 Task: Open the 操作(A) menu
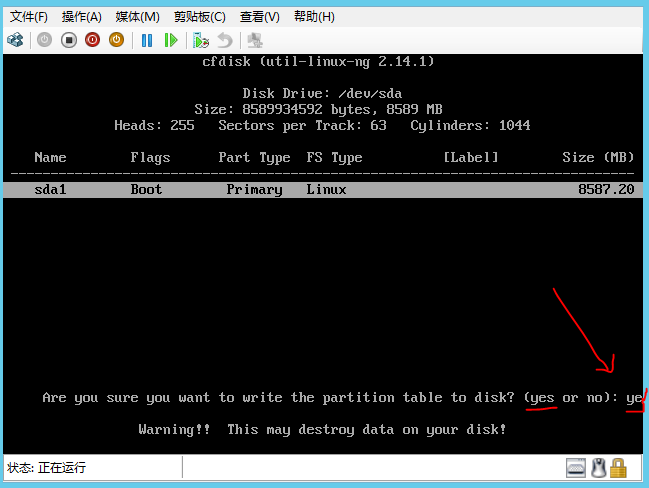point(82,17)
